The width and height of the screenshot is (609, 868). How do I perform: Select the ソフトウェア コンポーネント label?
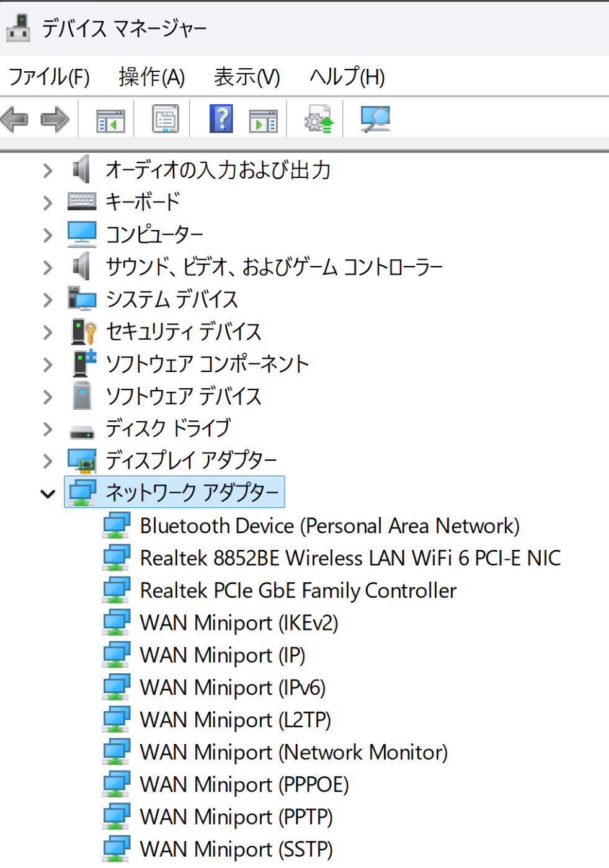point(207,364)
